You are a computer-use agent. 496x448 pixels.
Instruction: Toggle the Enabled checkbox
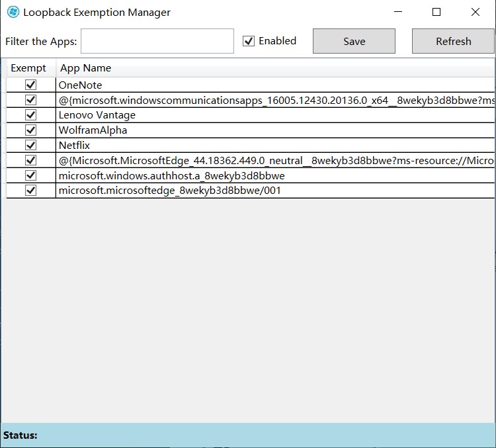(x=249, y=41)
